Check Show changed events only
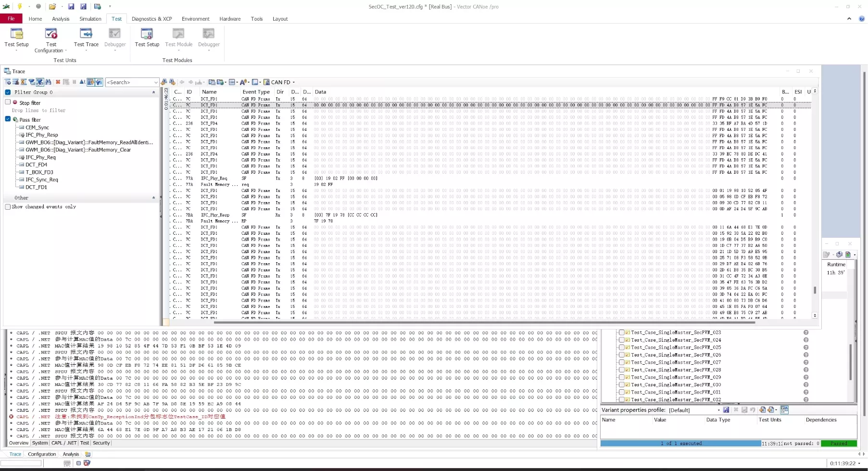 pyautogui.click(x=8, y=207)
